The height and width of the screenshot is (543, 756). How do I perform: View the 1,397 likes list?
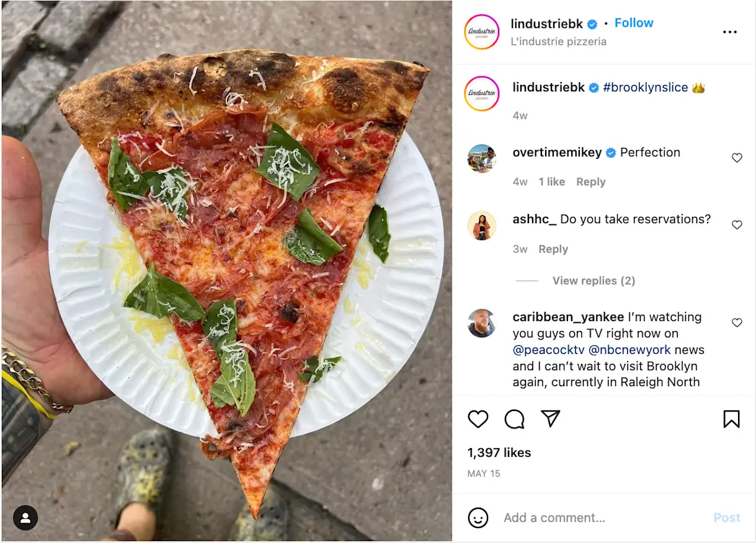click(x=499, y=452)
